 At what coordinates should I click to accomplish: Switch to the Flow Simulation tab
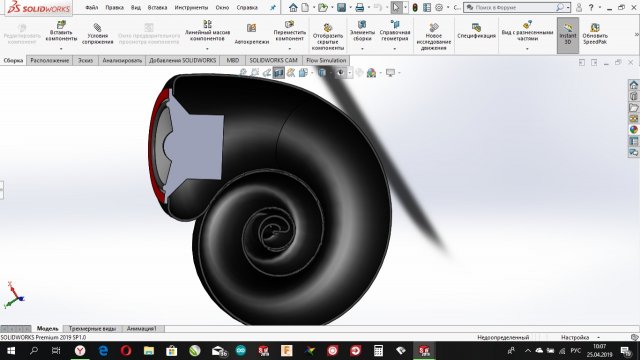[x=326, y=60]
